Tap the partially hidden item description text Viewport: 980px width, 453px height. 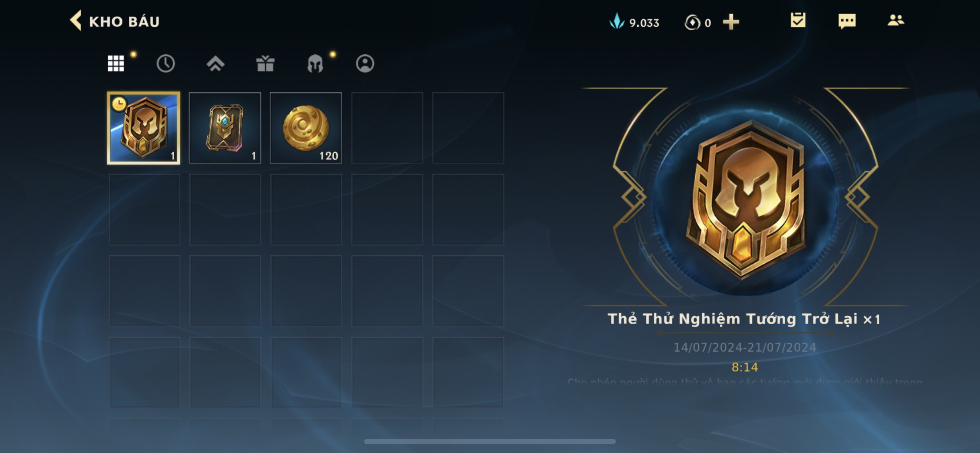744,382
